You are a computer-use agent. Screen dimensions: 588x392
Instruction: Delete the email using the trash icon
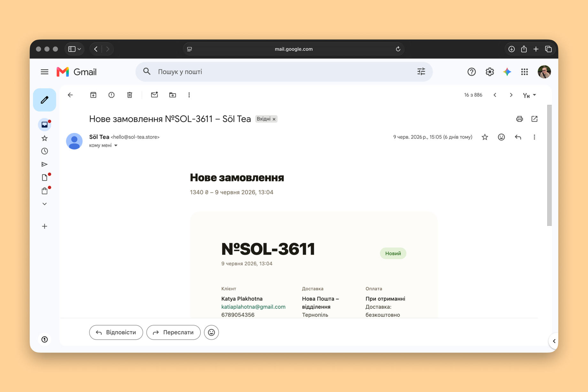click(x=129, y=95)
